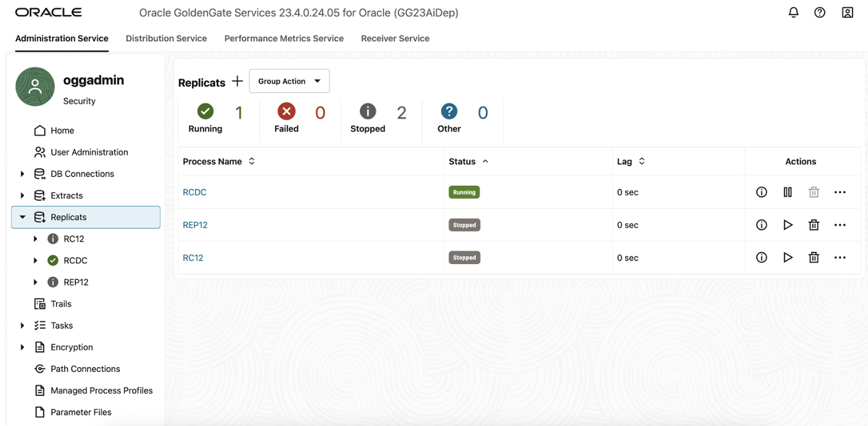
Task: Expand the Encryption tree node
Action: tap(23, 347)
